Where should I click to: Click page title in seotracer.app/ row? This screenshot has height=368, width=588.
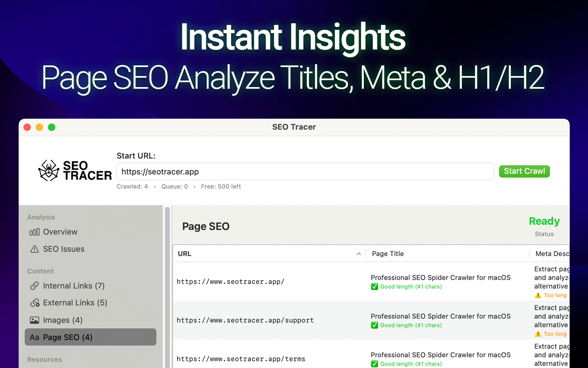441,278
